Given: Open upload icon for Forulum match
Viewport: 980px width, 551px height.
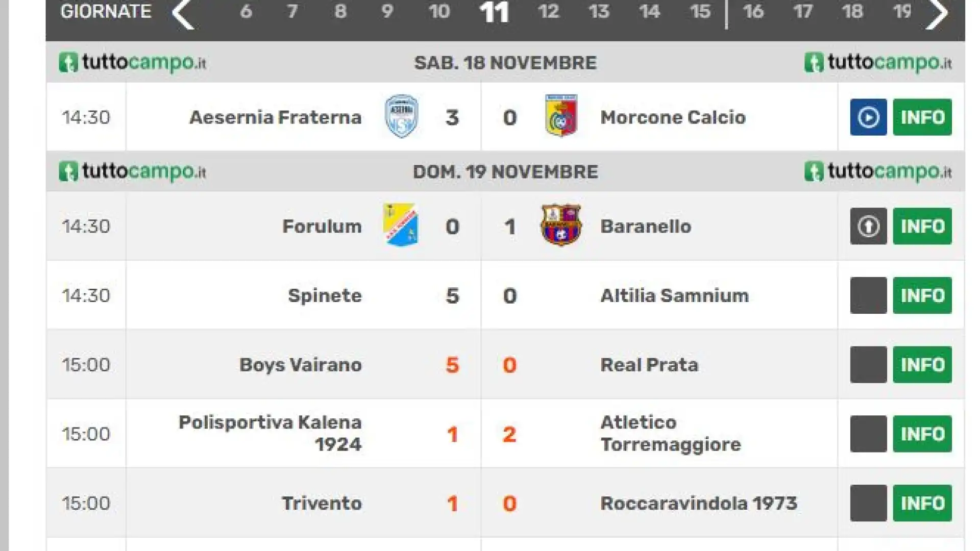Looking at the screenshot, I should tap(868, 226).
